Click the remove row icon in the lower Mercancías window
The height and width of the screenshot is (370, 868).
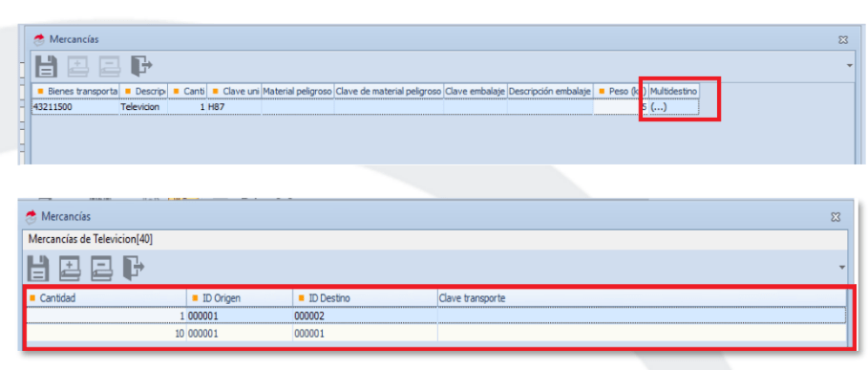pyautogui.click(x=102, y=268)
